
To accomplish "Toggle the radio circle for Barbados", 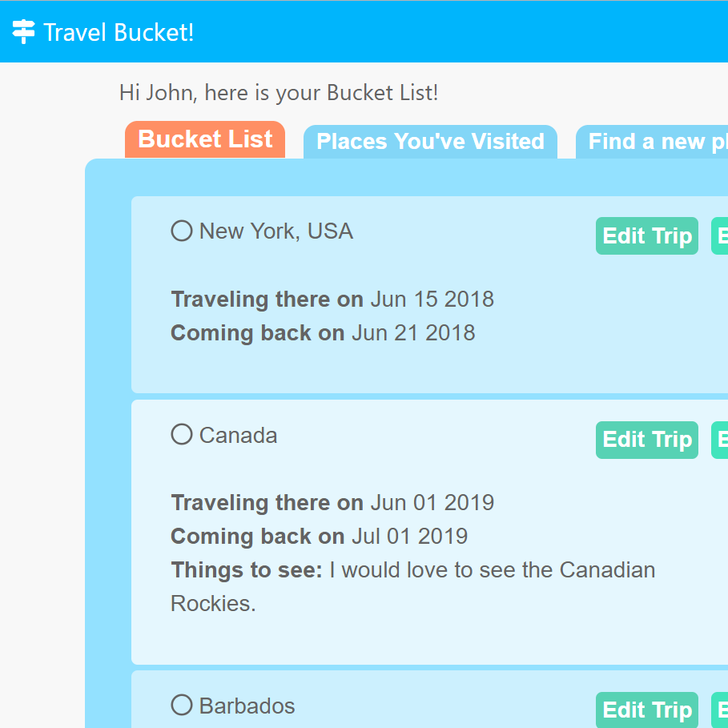I will (181, 705).
